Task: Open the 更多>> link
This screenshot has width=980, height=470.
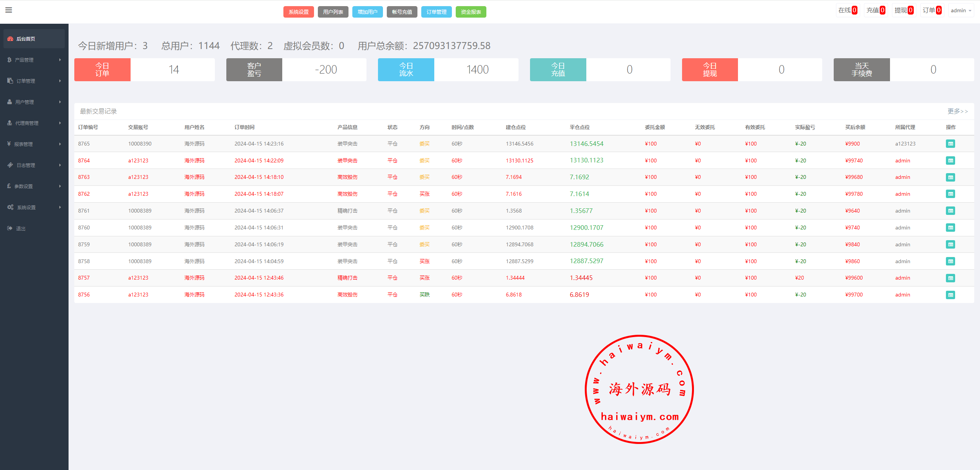Action: 957,111
